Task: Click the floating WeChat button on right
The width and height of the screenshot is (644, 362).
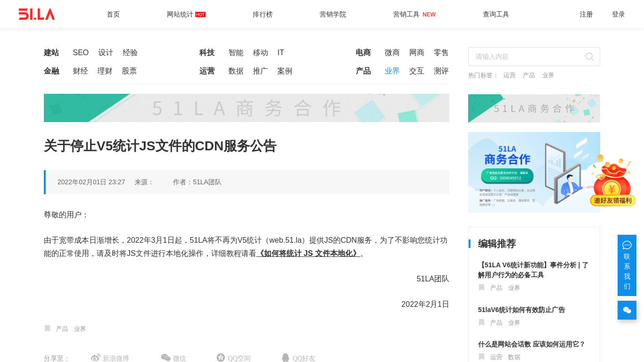Action: pyautogui.click(x=627, y=310)
